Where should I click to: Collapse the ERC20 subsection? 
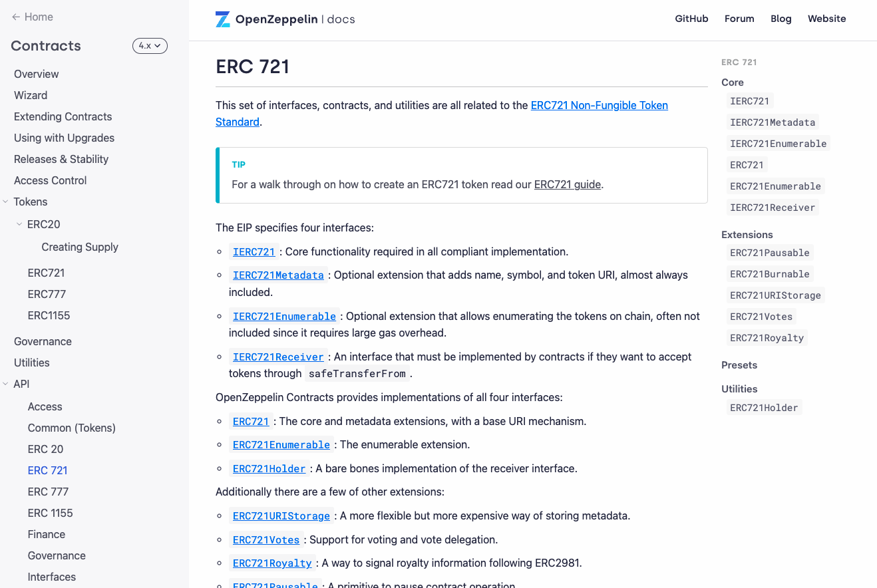point(19,224)
